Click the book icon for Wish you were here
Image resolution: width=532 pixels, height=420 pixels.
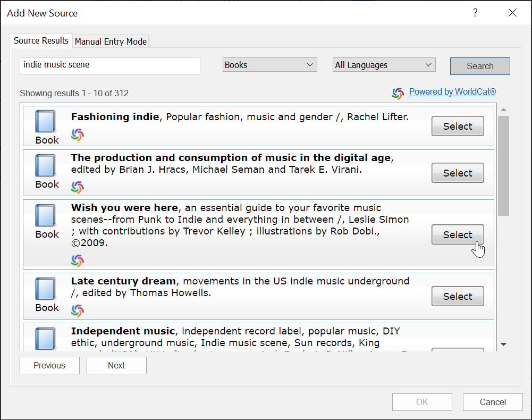[x=45, y=216]
